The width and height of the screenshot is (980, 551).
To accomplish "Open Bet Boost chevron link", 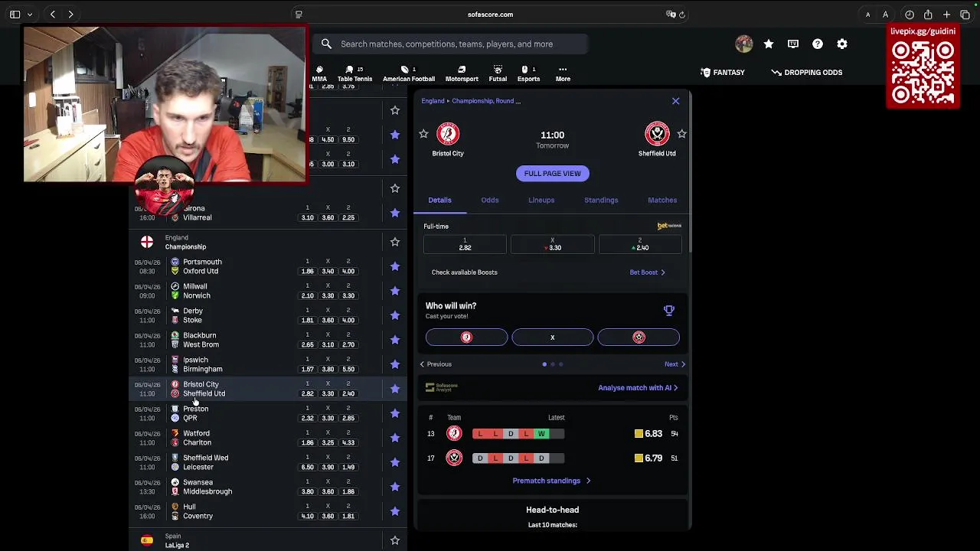I will [x=647, y=272].
